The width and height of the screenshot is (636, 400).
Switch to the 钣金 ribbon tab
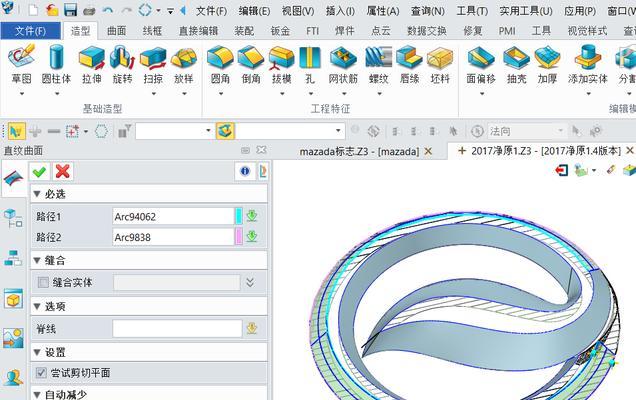[280, 31]
